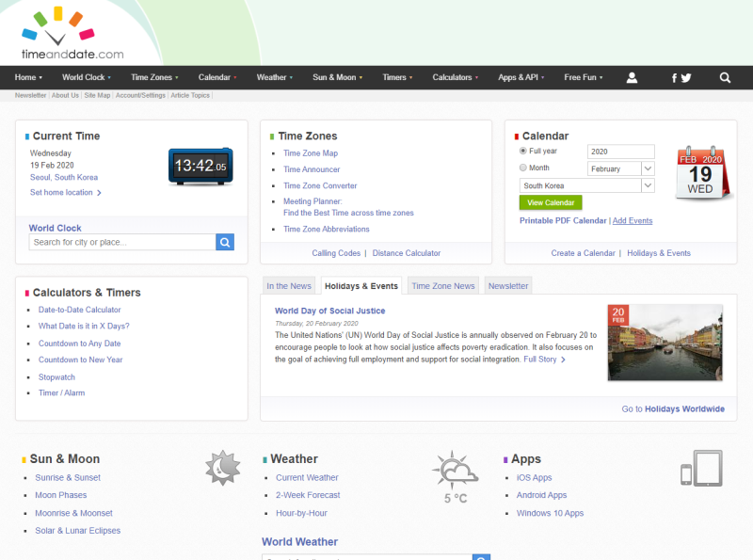The height and width of the screenshot is (560, 753).
Task: Expand the World Clock nav menu
Action: pyautogui.click(x=87, y=77)
